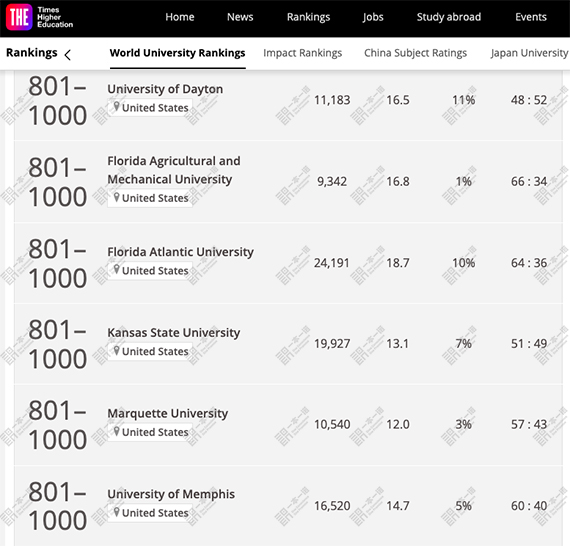Open the Japan University tab

tap(529, 53)
